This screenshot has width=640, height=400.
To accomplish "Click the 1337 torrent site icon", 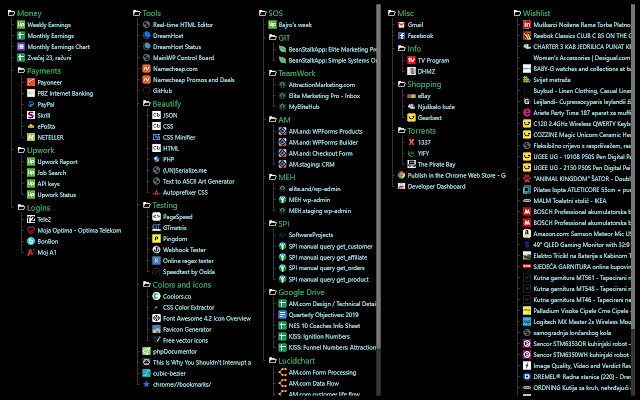I will point(411,142).
